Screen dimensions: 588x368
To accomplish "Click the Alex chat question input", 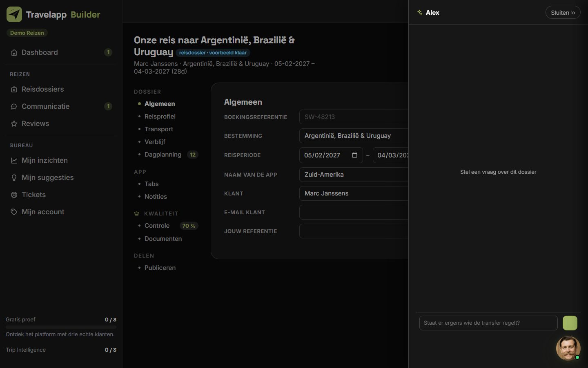I will point(488,323).
